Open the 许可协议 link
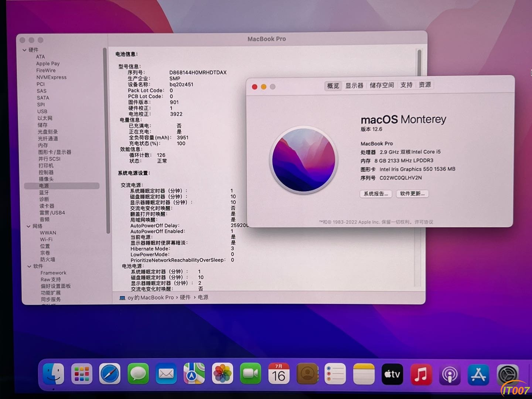 tap(424, 222)
